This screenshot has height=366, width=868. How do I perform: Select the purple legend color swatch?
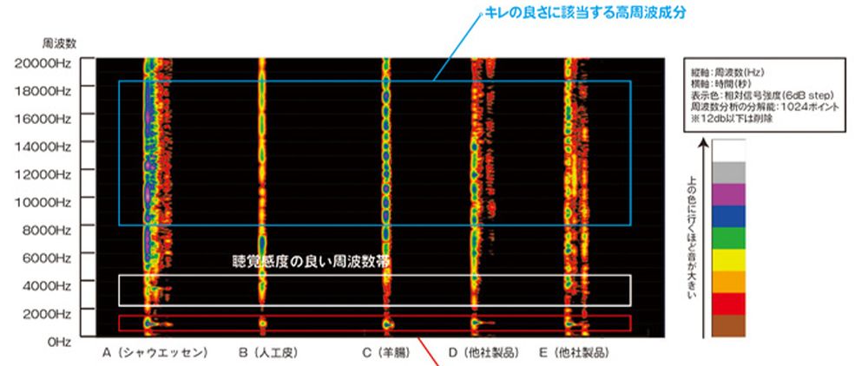pos(730,193)
